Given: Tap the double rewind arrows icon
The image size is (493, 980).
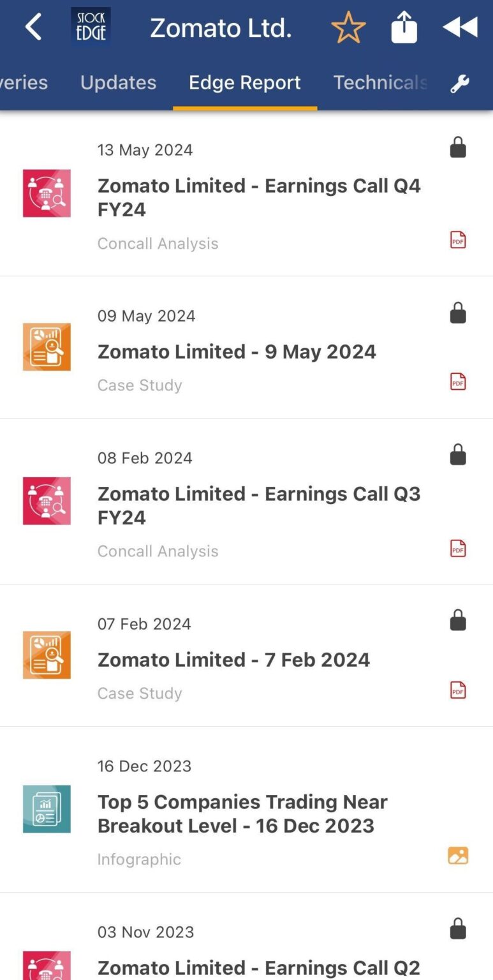Looking at the screenshot, I should (460, 27).
